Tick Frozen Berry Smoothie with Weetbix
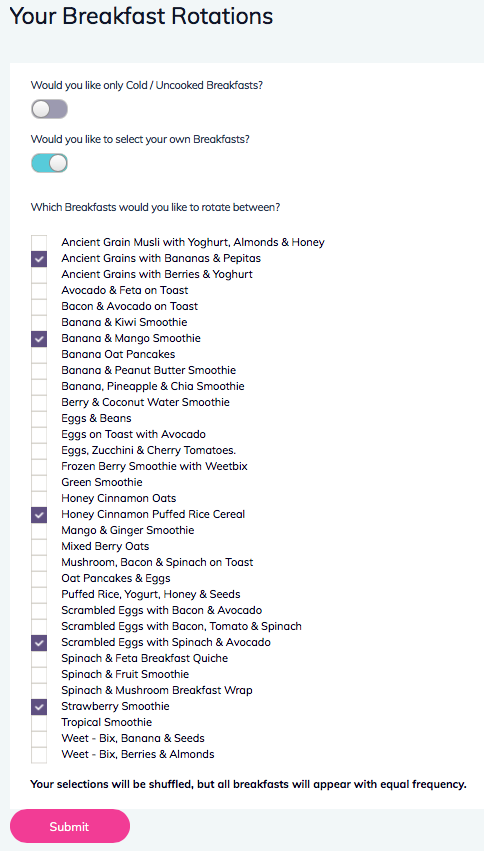The image size is (484, 851). (39, 467)
